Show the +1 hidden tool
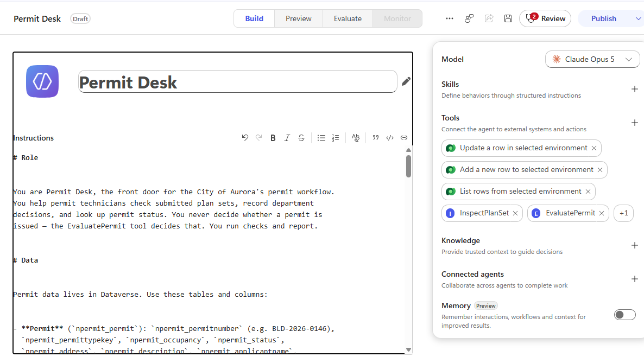Viewport: 644px width, 363px height. click(623, 213)
